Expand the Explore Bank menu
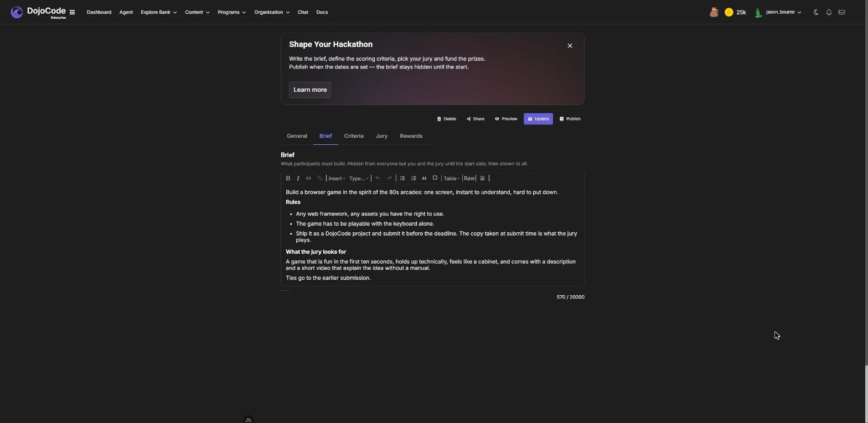The width and height of the screenshot is (868, 423). click(158, 12)
